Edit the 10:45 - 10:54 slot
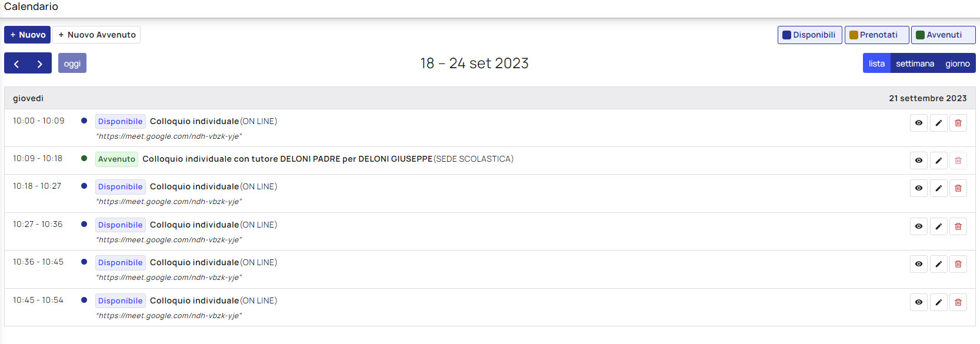 click(938, 302)
